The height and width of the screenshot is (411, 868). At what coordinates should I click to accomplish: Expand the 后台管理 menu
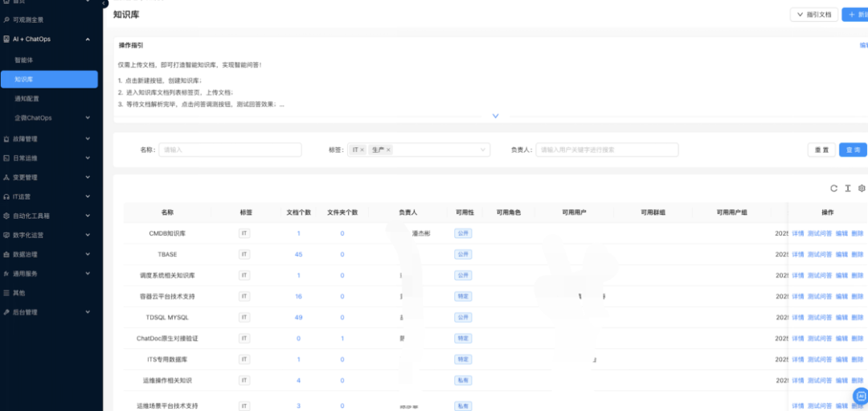click(x=88, y=312)
